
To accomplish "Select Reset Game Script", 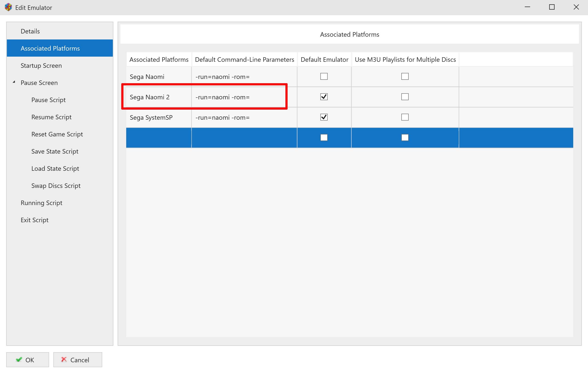I will 57,134.
